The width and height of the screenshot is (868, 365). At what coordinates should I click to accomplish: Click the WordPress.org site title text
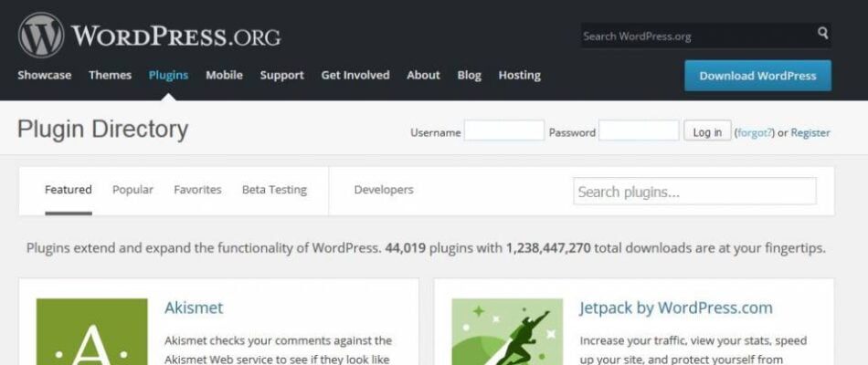(176, 36)
